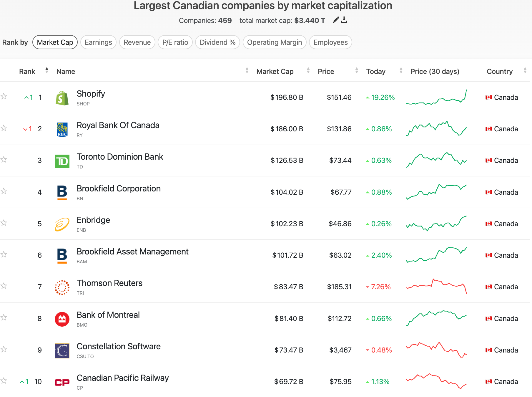
Task: Open the Toronto Dominion Bank link
Action: click(120, 157)
